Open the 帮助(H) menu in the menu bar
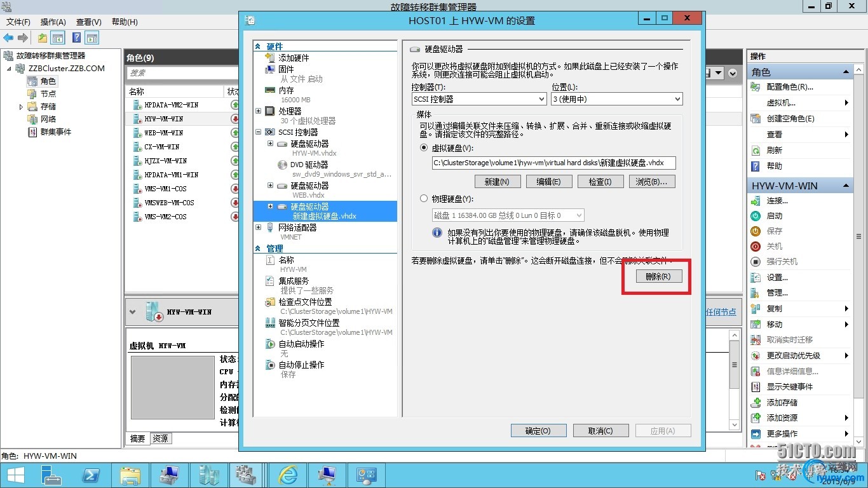 (x=125, y=22)
